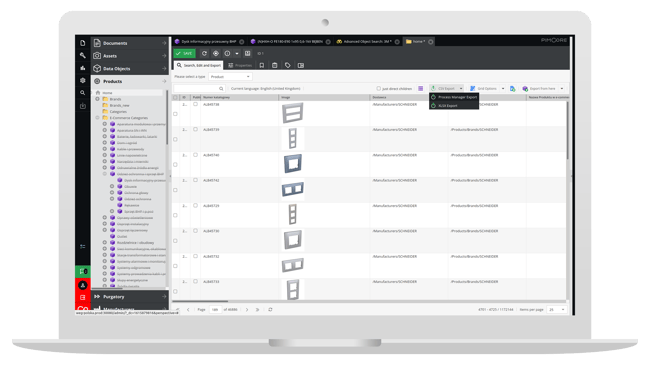This screenshot has height=365, width=650.
Task: Open the bookmark/notes tab icon
Action: click(x=262, y=66)
